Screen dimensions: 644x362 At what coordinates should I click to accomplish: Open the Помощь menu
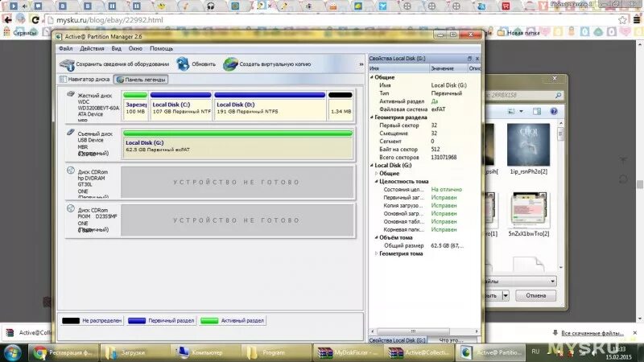point(161,48)
